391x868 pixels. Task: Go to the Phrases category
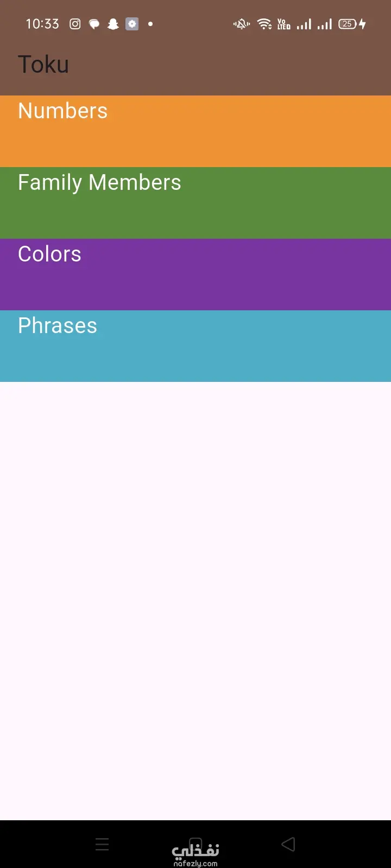[195, 346]
